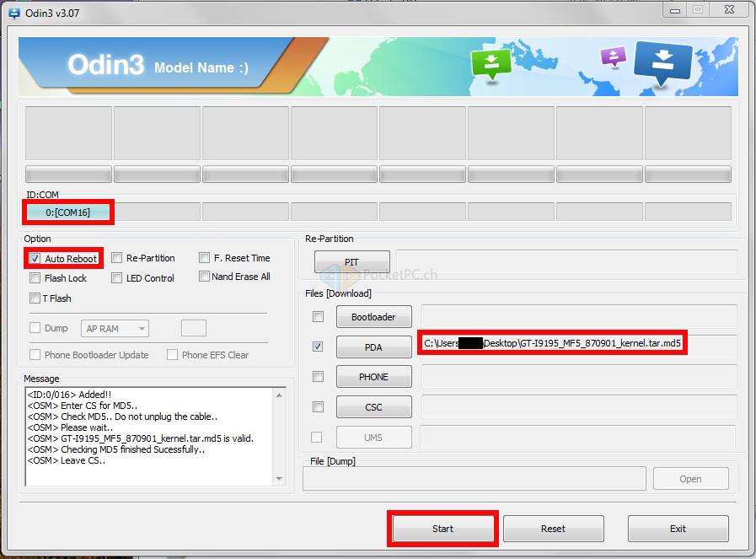This screenshot has height=559, width=756.
Task: Click the Reset button
Action: pos(554,529)
